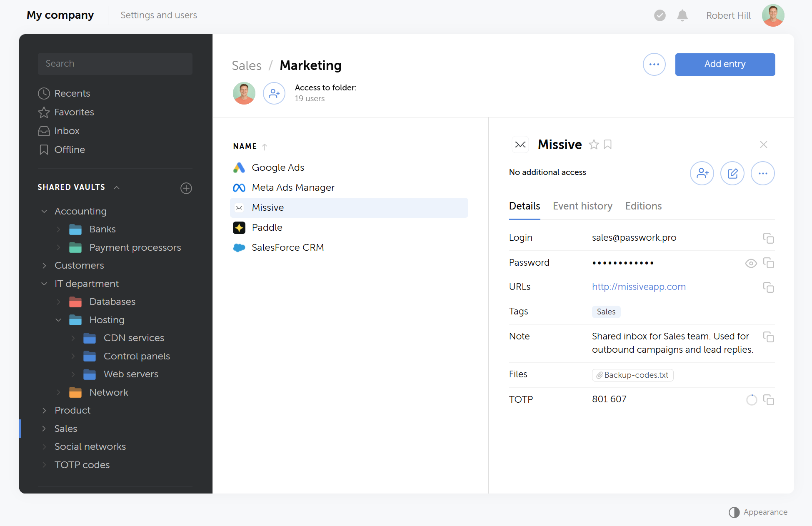This screenshot has height=526, width=812.
Task: Copy the TOTP code
Action: (769, 400)
